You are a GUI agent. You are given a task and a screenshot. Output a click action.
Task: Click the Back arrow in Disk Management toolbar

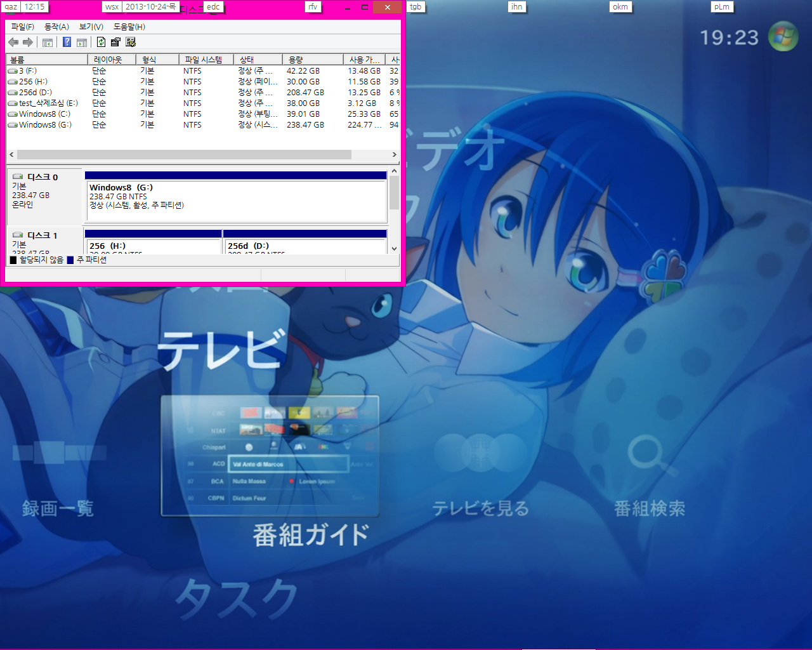click(13, 43)
